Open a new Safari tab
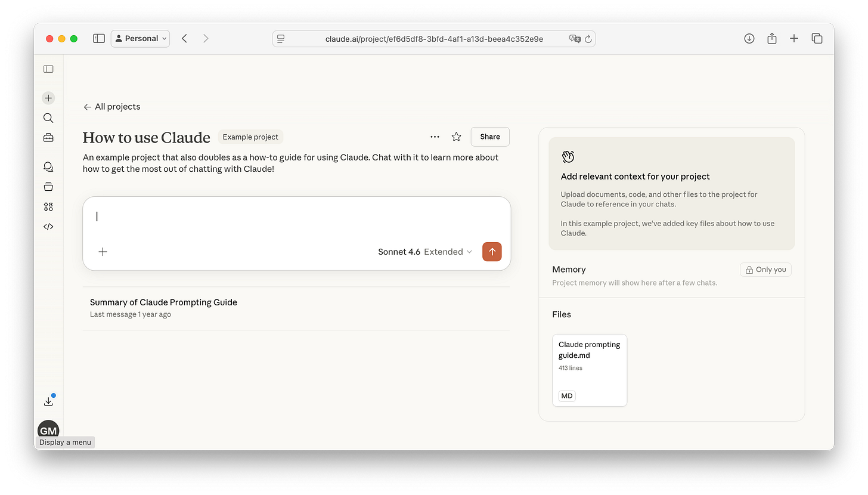This screenshot has width=868, height=495. [x=794, y=38]
